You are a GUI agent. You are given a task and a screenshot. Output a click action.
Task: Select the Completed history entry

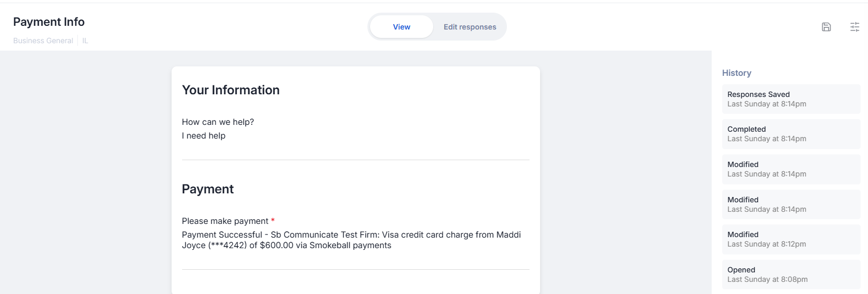tap(791, 134)
